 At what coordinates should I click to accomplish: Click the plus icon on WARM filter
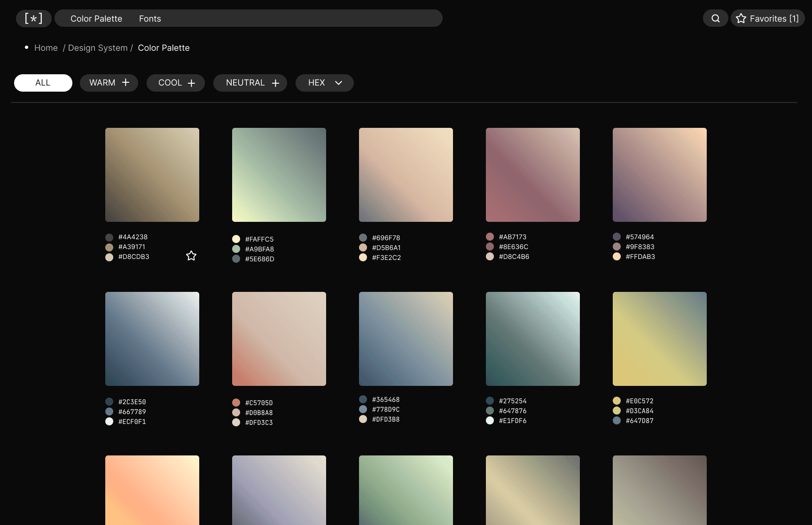125,82
